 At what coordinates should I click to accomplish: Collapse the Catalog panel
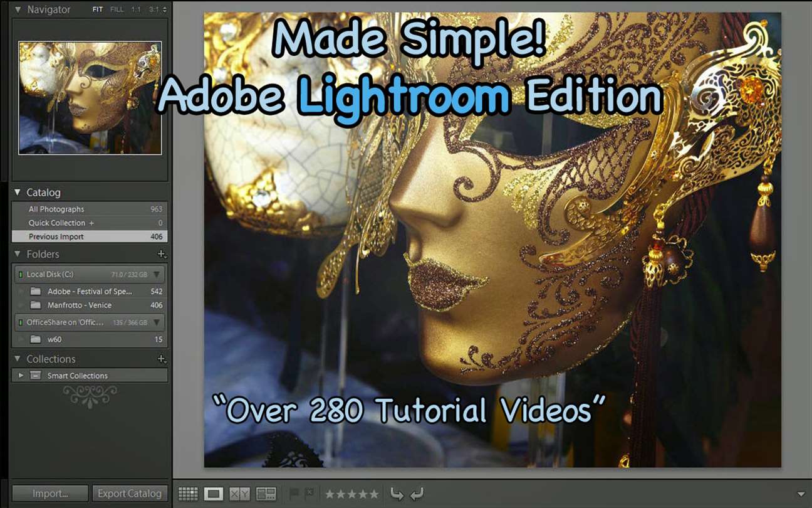18,193
